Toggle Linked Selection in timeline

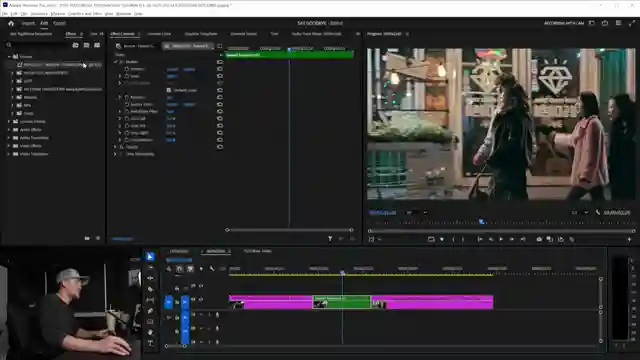point(190,269)
